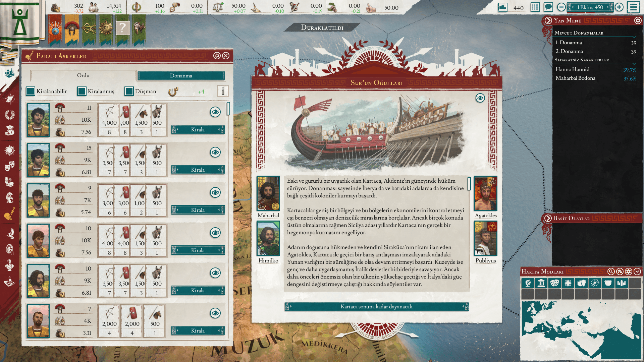Viewport: 644px width, 362px height.
Task: Open the helmet military sidebar icon
Action: point(10,198)
